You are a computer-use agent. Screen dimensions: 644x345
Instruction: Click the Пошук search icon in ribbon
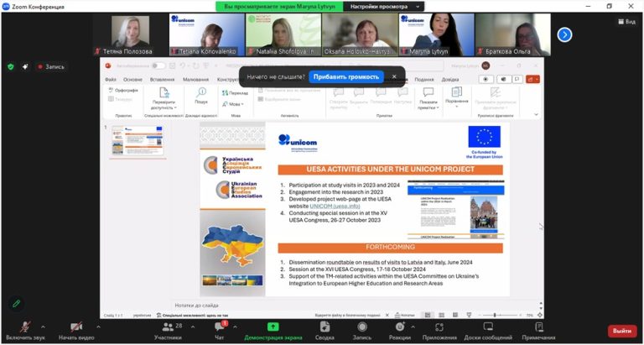click(201, 92)
